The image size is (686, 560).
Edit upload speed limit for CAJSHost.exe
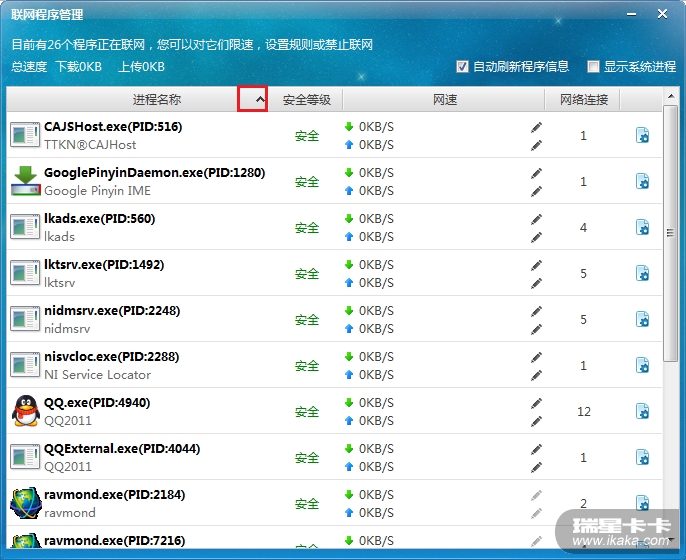pyautogui.click(x=536, y=145)
